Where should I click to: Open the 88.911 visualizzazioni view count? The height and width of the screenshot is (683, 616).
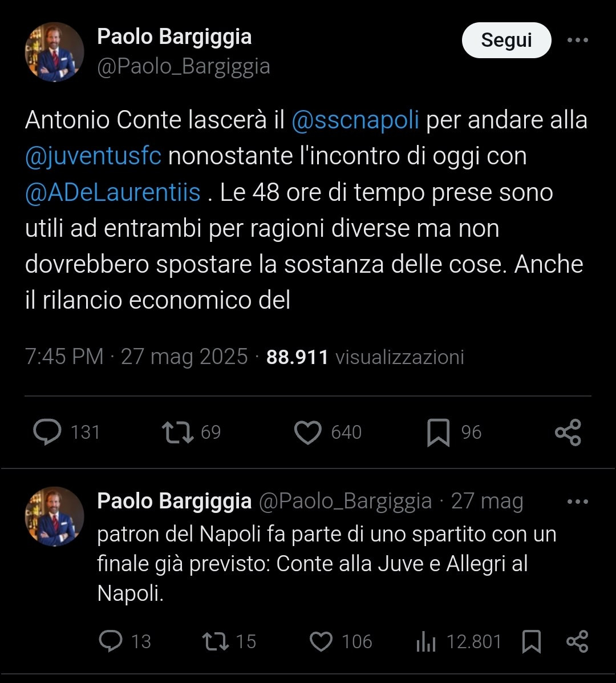point(365,357)
